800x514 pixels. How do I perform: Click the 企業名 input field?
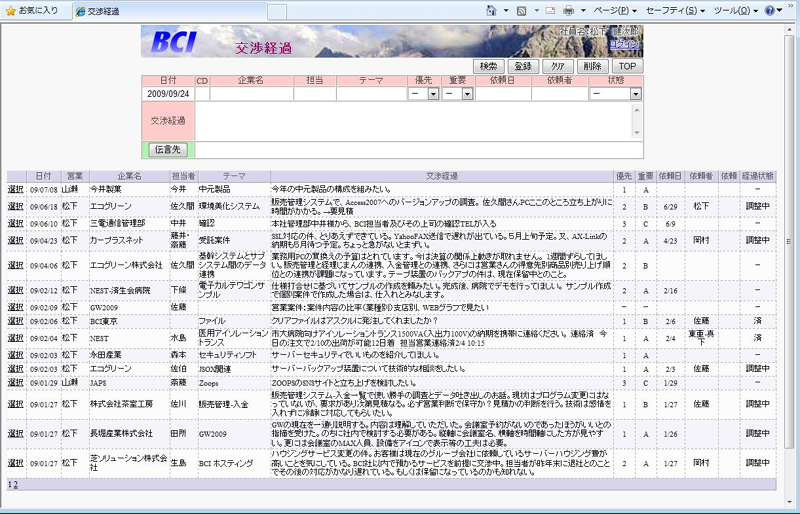point(252,94)
